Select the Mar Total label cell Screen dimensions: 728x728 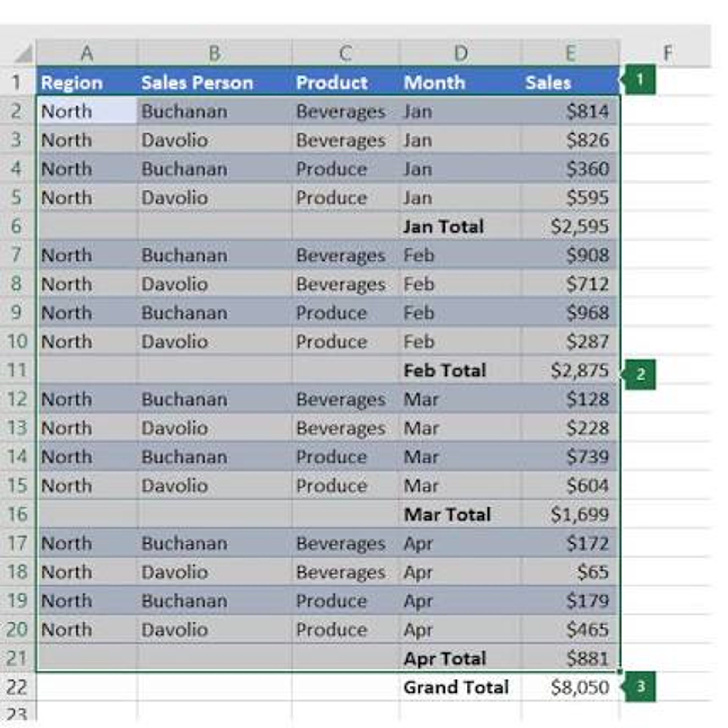[460, 514]
